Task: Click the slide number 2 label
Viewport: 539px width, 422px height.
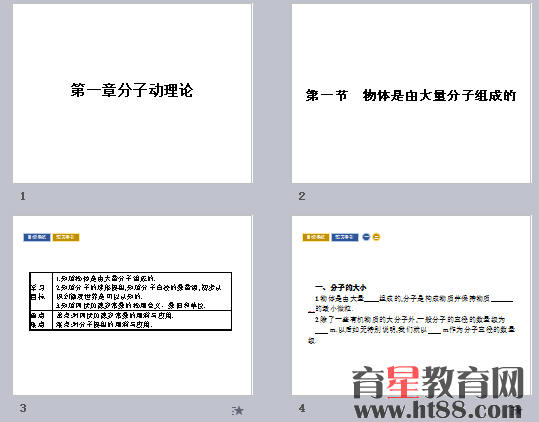Action: pyautogui.click(x=302, y=196)
